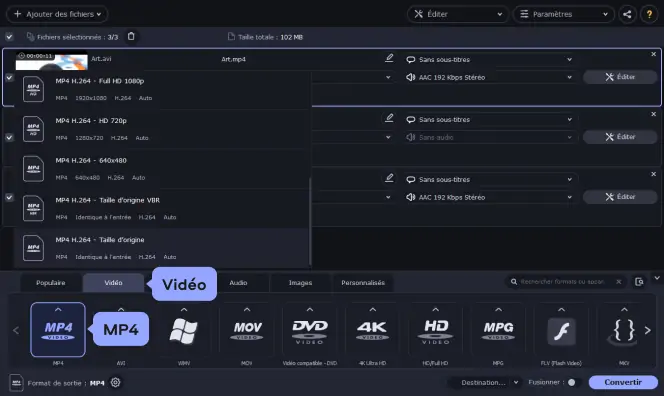Select the FLV Flash Video format
The height and width of the screenshot is (396, 664).
pyautogui.click(x=561, y=331)
